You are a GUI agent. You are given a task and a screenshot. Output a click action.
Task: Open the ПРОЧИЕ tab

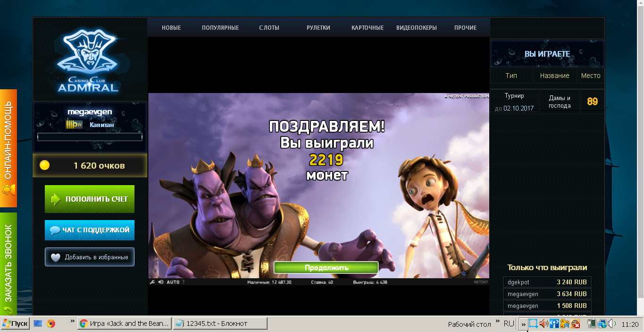[466, 28]
